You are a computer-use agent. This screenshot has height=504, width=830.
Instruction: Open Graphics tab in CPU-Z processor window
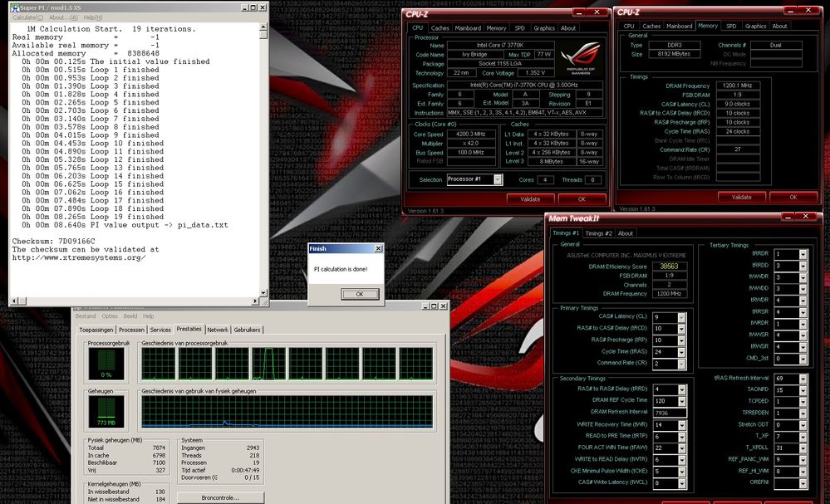[544, 28]
